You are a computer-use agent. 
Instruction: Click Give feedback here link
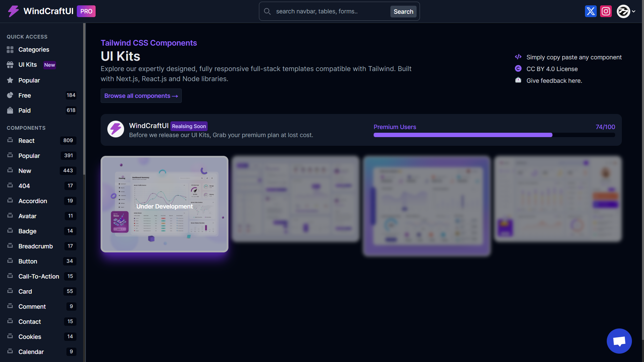[x=554, y=80]
